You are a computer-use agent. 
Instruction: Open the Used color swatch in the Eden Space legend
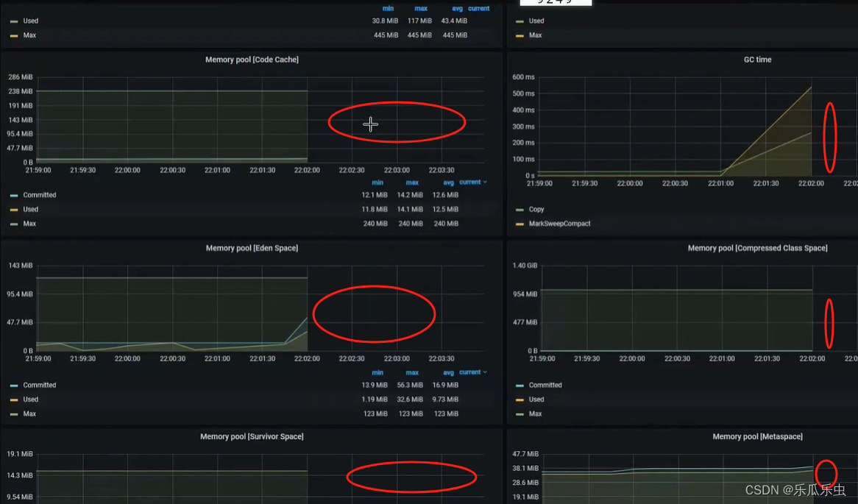[14, 400]
